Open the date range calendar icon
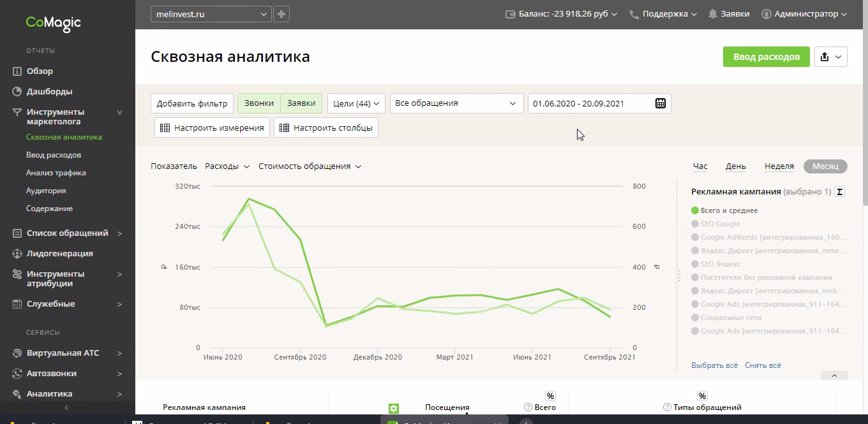 661,103
